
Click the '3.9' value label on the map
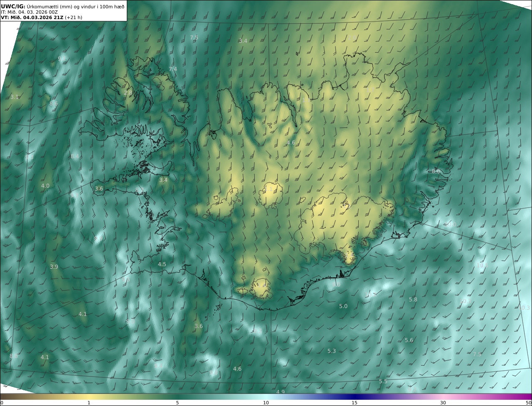(54, 267)
